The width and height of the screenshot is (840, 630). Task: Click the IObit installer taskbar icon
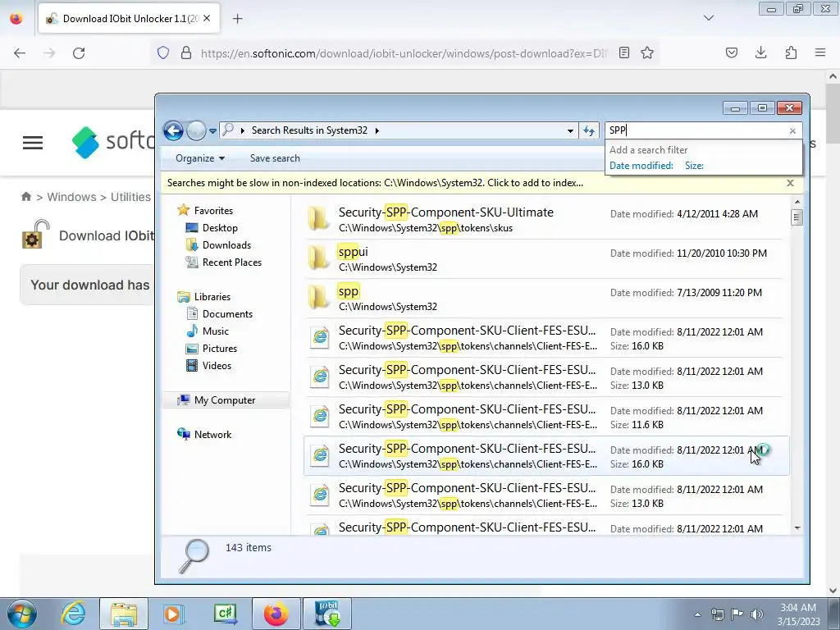(x=327, y=614)
